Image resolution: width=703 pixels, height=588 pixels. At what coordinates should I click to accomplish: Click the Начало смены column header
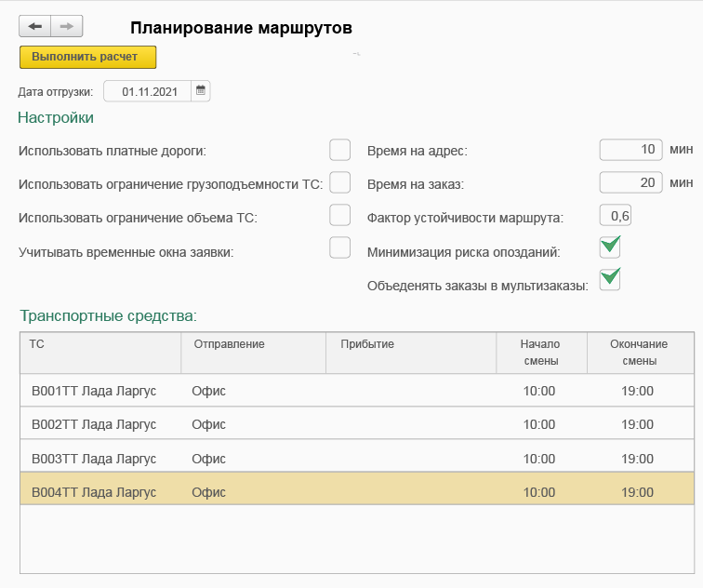click(x=540, y=353)
